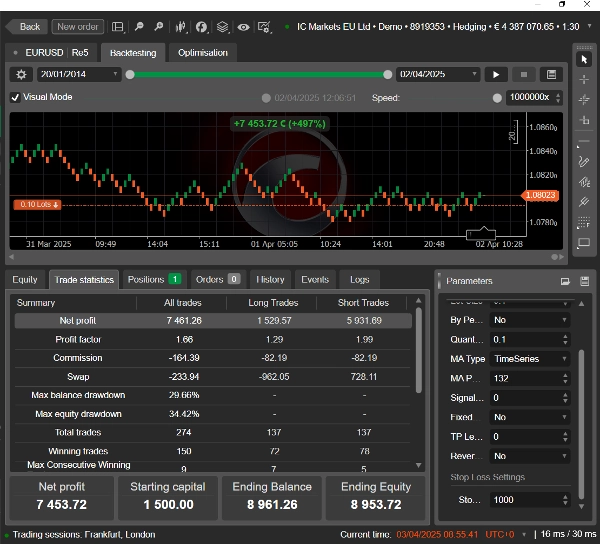Adjust the Quant... 0.1 stepper arrows
Screen dimensions: 600x544
pos(565,339)
